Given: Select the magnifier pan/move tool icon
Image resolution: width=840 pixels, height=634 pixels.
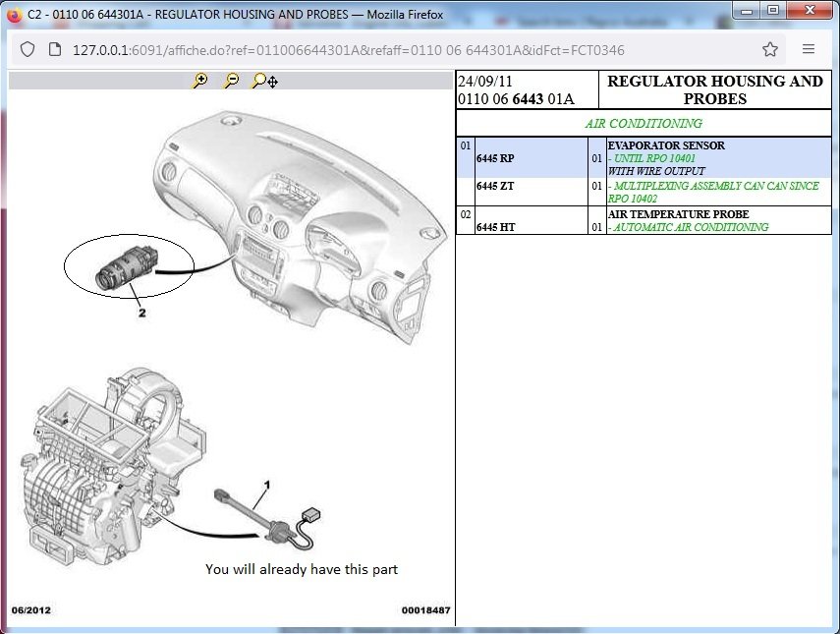Looking at the screenshot, I should click(264, 81).
